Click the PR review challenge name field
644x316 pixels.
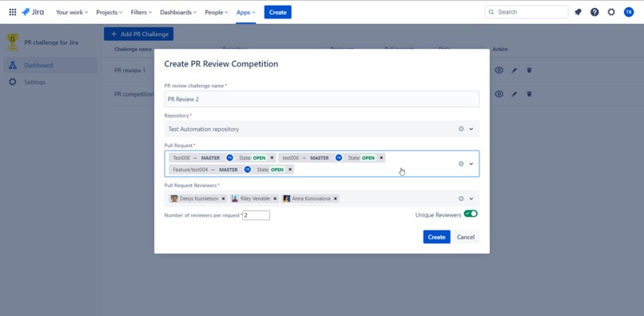point(321,99)
